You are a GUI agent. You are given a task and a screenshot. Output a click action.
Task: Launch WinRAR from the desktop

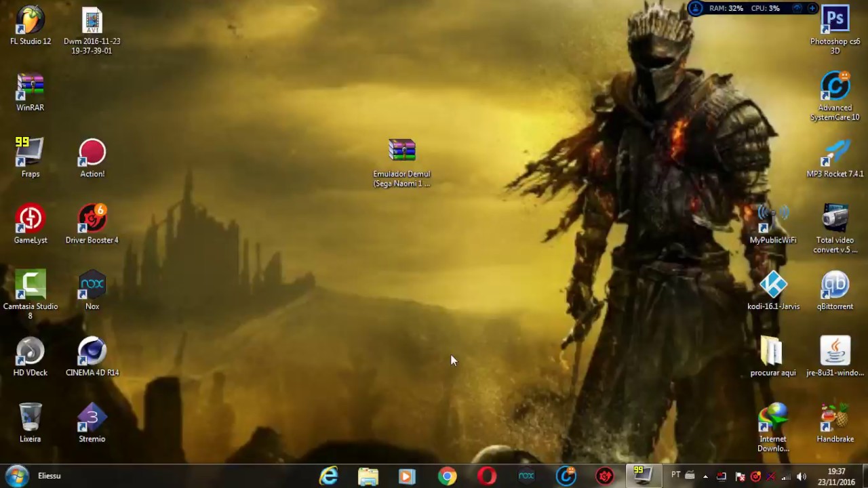tap(31, 92)
